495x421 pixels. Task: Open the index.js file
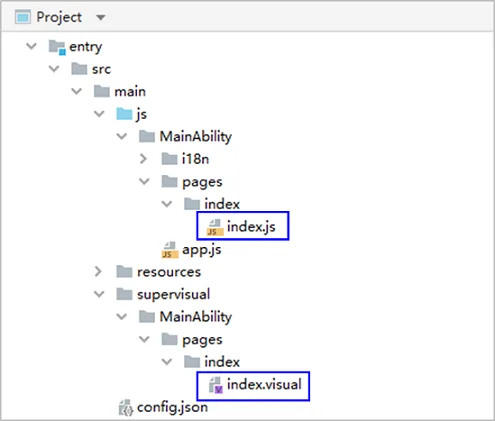[251, 227]
